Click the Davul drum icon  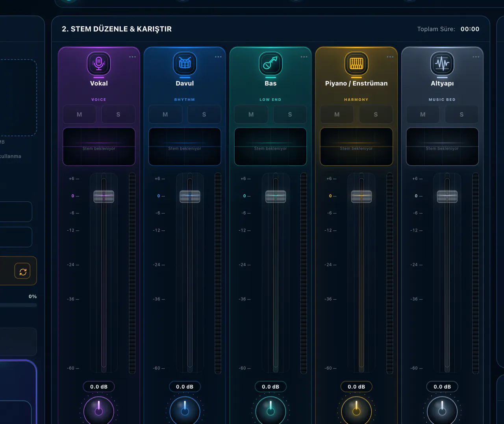(x=185, y=63)
